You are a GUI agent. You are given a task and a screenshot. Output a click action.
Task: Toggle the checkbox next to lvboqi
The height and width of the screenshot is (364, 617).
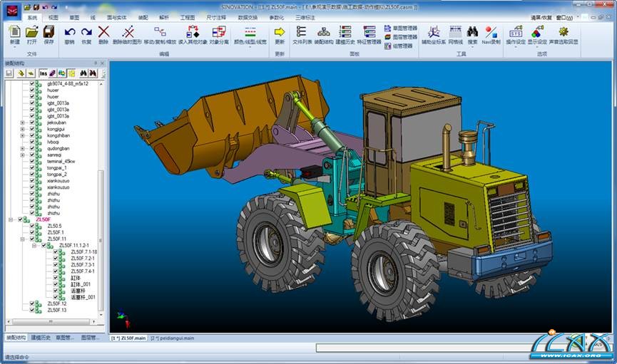32,142
